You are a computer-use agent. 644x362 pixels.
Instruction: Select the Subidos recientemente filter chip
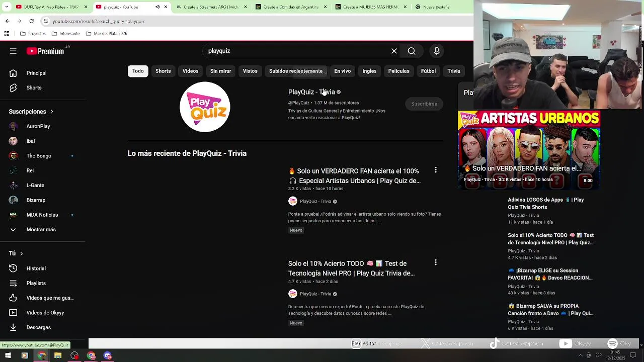click(x=296, y=71)
